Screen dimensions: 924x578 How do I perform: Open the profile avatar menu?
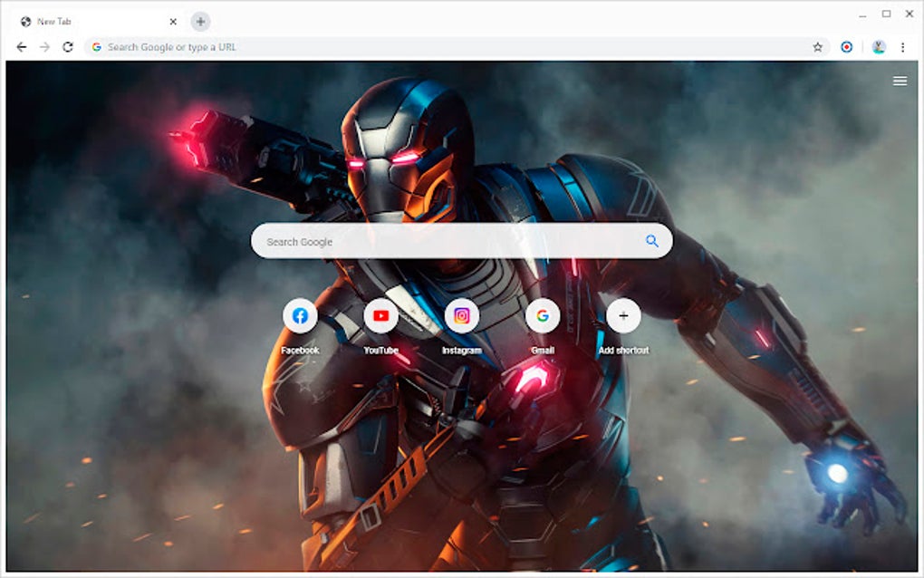pos(878,46)
